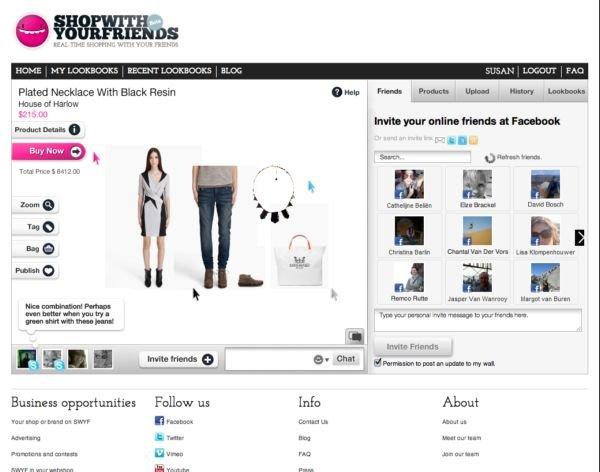Image resolution: width=600 pixels, height=472 pixels.
Task: Select friend David Bosch
Action: point(545,189)
